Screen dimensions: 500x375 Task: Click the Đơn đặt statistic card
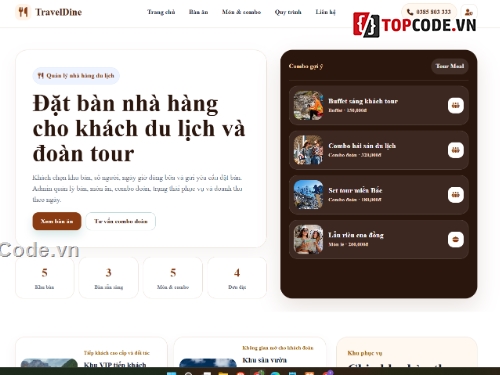point(237,278)
